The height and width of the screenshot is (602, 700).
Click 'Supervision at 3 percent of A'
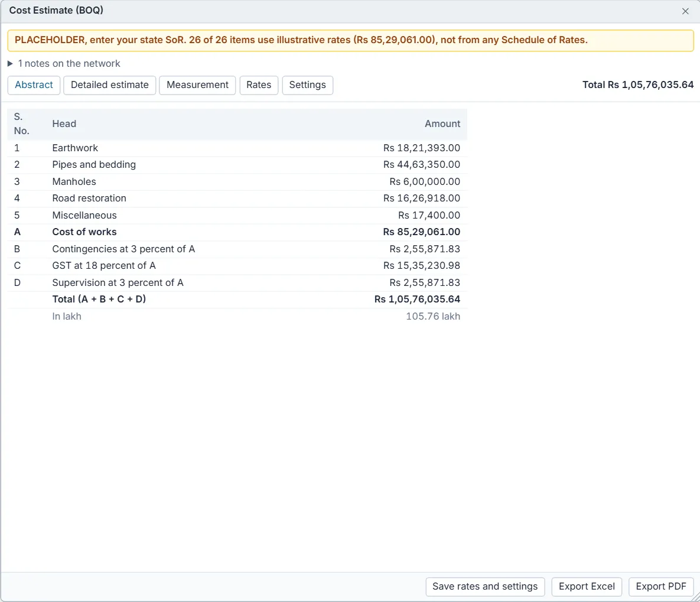pos(118,283)
